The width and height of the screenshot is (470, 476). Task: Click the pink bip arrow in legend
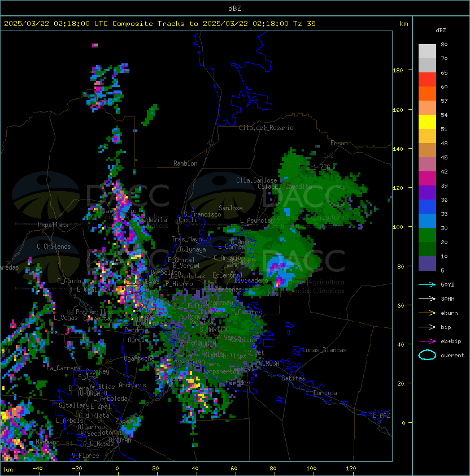427,327
